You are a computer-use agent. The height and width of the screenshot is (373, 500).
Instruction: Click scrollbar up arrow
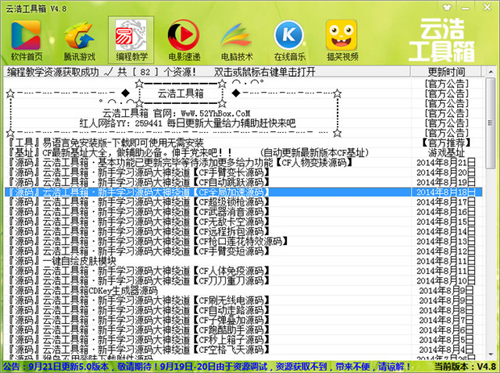pyautogui.click(x=490, y=72)
